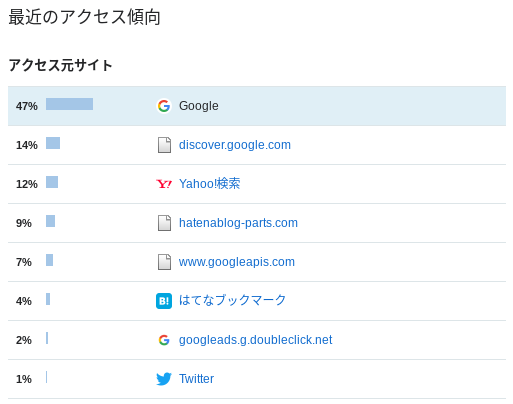513x404 pixels.
Task: Click the 7% value
Action: point(24,262)
